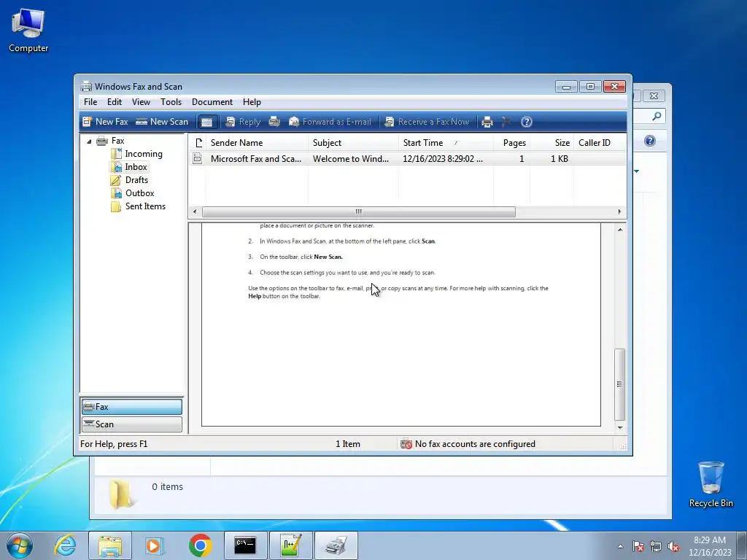The image size is (747, 560).
Task: Open Google Chrome from the taskbar
Action: coord(200,545)
